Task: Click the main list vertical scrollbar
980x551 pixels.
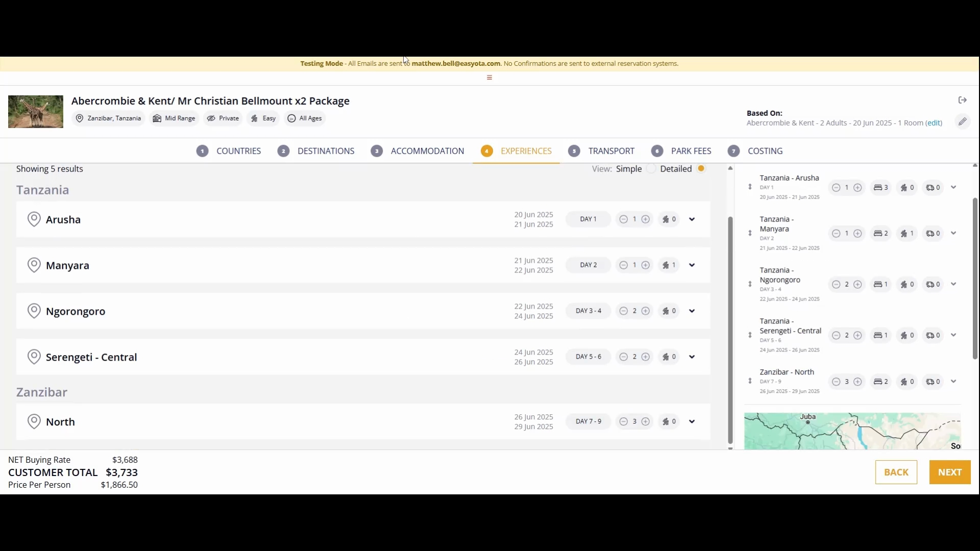Action: point(730,330)
